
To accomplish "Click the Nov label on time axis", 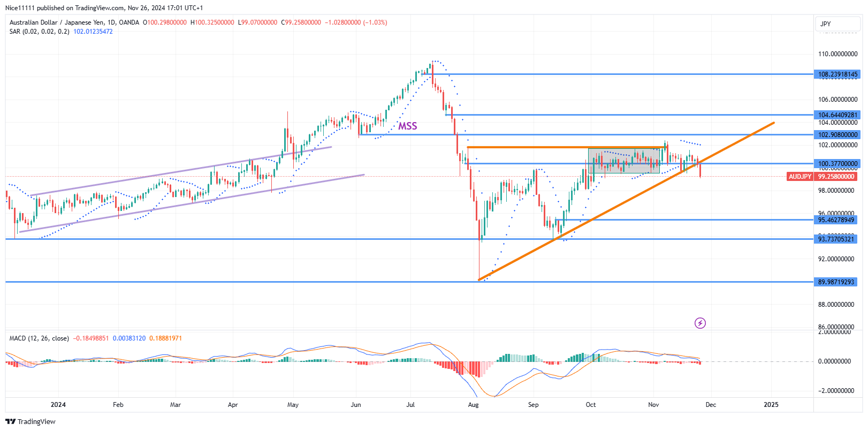I will click(653, 405).
